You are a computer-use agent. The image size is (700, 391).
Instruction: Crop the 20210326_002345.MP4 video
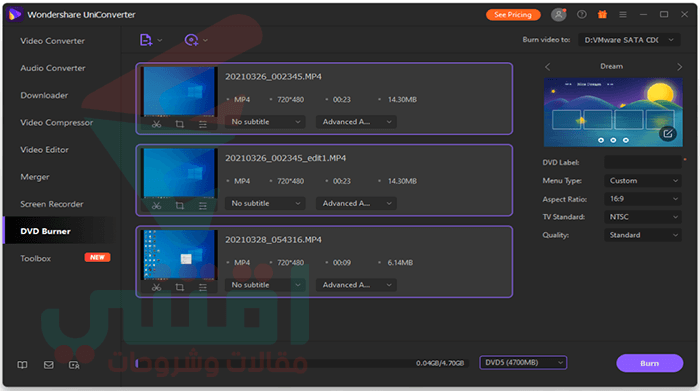coord(179,124)
